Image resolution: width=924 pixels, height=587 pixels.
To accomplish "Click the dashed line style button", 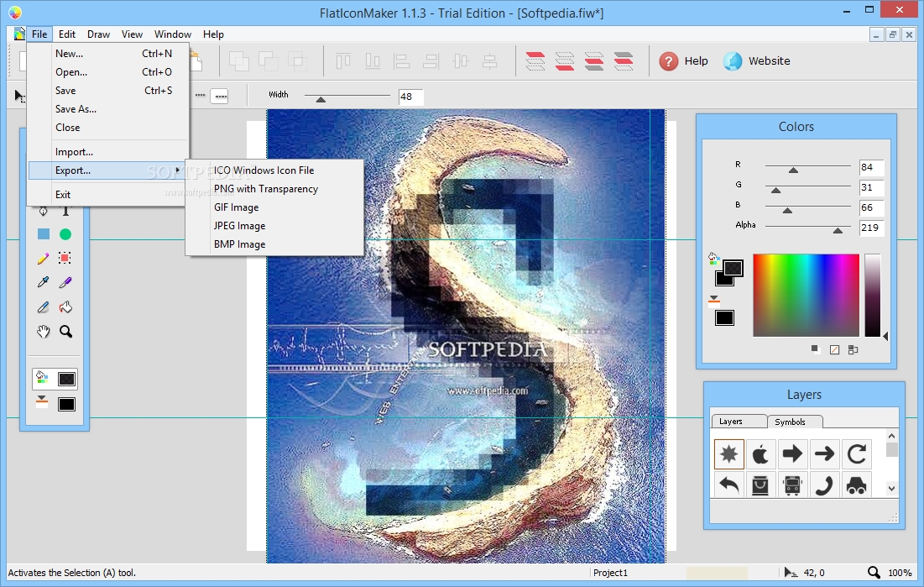I will pos(220,96).
